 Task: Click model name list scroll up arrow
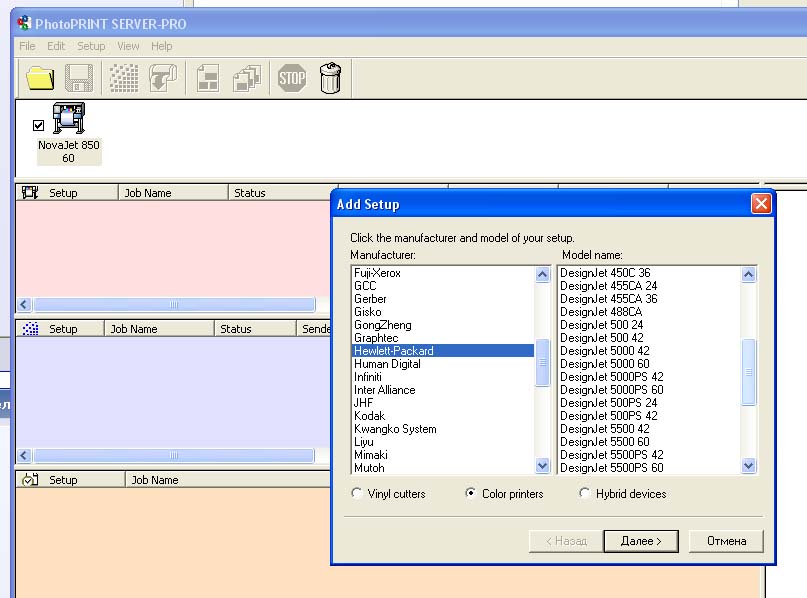(x=749, y=274)
